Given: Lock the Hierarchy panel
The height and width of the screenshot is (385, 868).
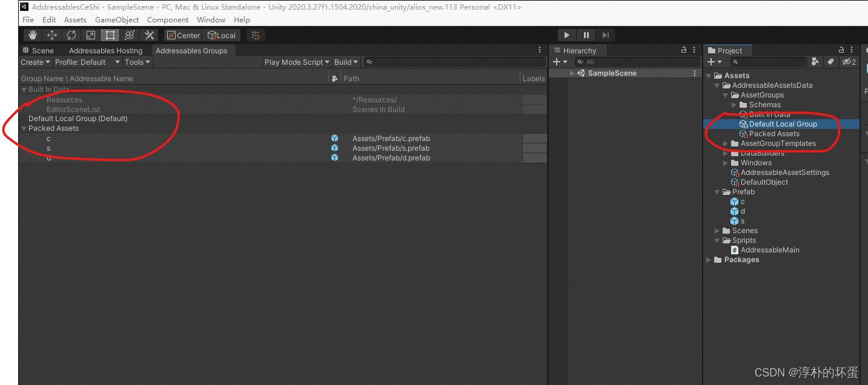Looking at the screenshot, I should [x=684, y=50].
